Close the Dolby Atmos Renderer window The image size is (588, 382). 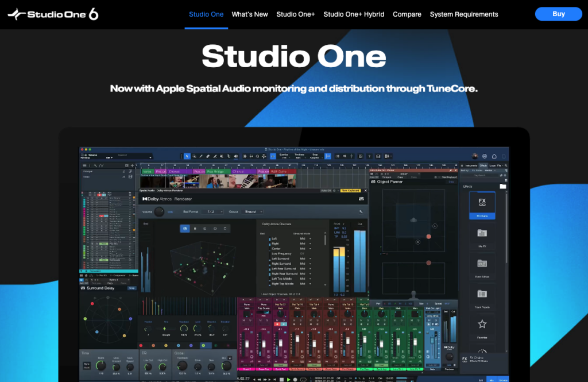pos(366,191)
